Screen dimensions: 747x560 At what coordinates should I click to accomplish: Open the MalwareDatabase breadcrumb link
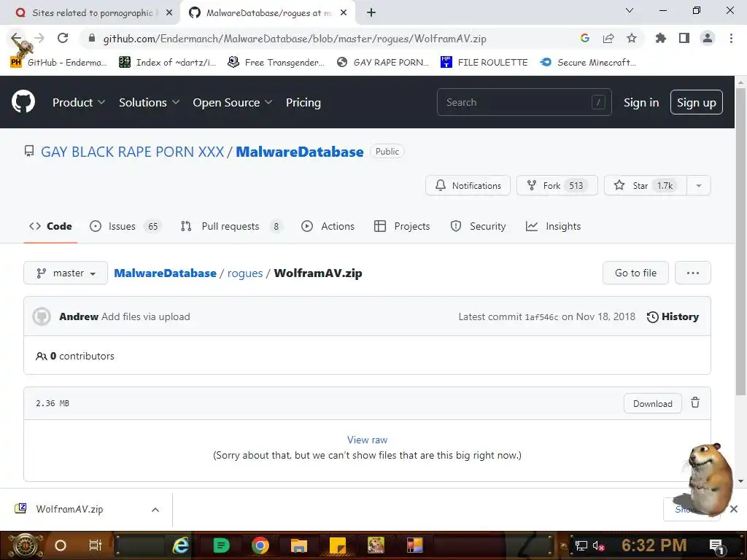166,273
